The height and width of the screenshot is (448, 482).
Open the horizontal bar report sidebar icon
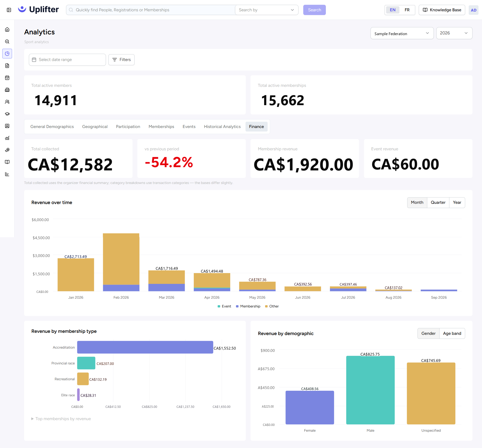[7, 174]
